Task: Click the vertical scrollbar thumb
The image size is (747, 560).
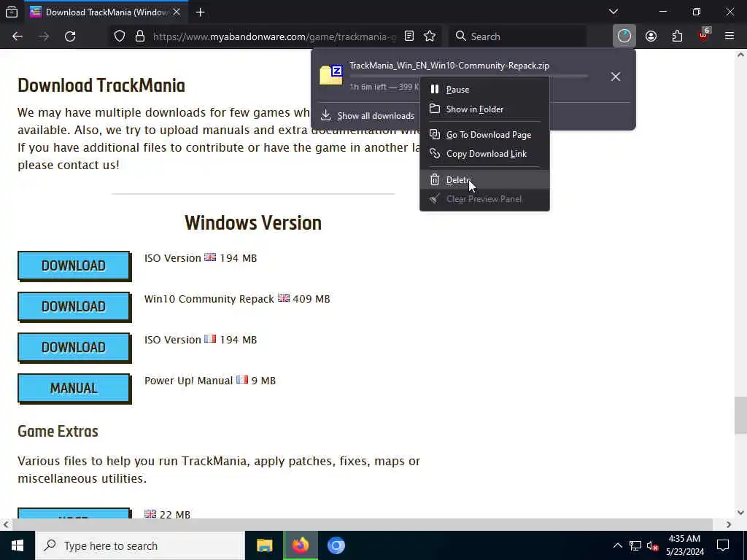Action: [740, 415]
